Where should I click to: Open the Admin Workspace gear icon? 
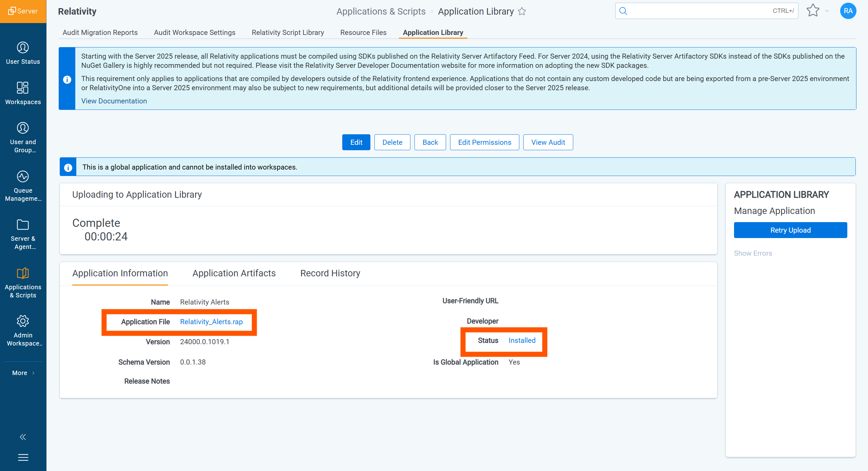(23, 321)
